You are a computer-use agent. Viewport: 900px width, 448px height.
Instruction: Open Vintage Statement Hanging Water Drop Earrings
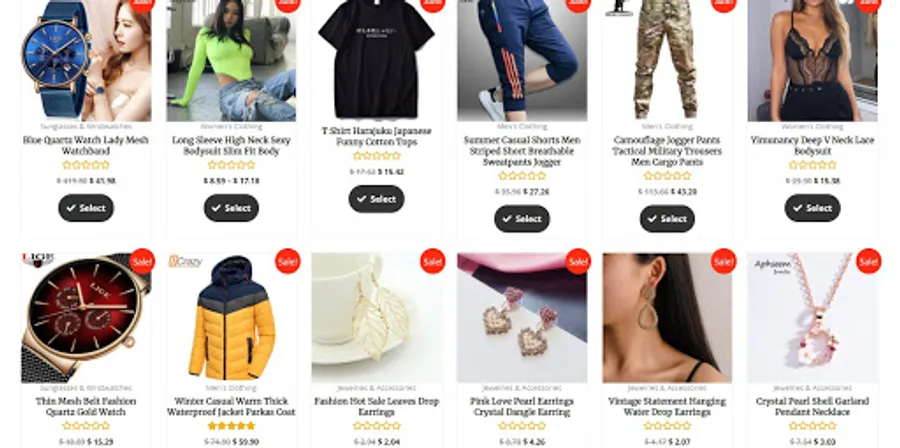coord(667,406)
